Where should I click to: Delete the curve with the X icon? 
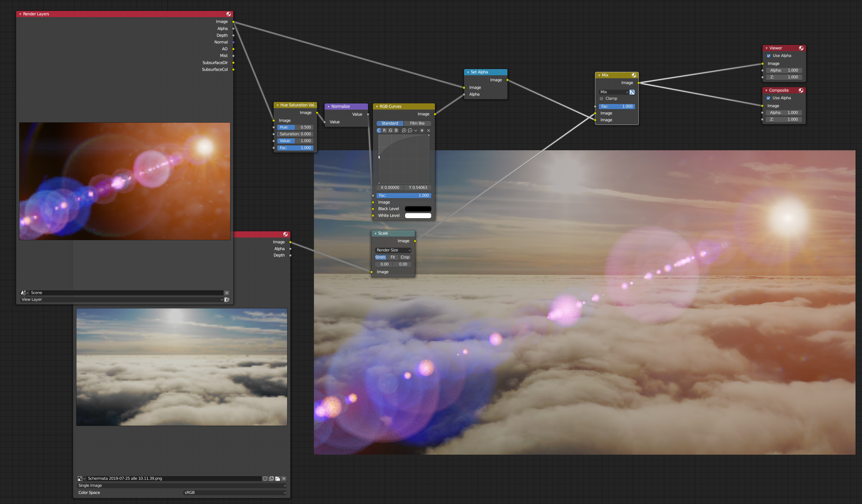[429, 130]
